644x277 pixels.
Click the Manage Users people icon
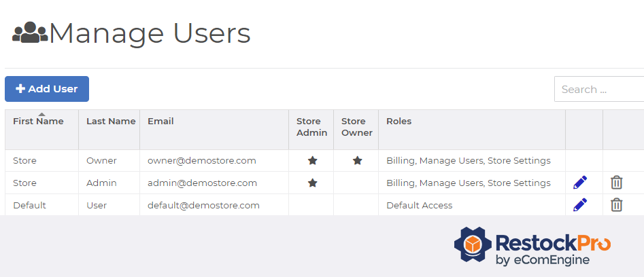(30, 33)
